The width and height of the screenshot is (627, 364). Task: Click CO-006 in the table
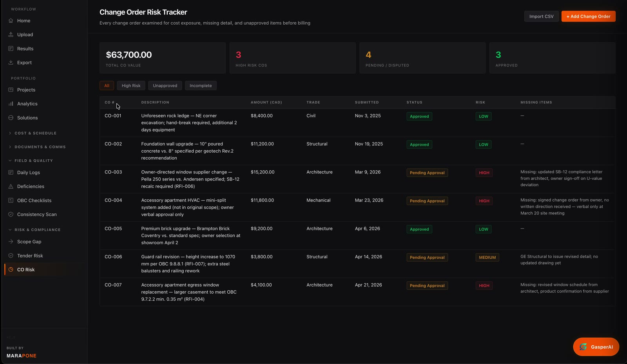[113, 257]
